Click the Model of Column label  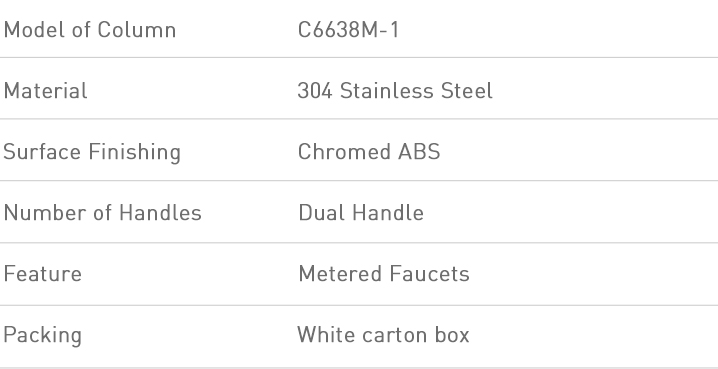click(x=90, y=30)
